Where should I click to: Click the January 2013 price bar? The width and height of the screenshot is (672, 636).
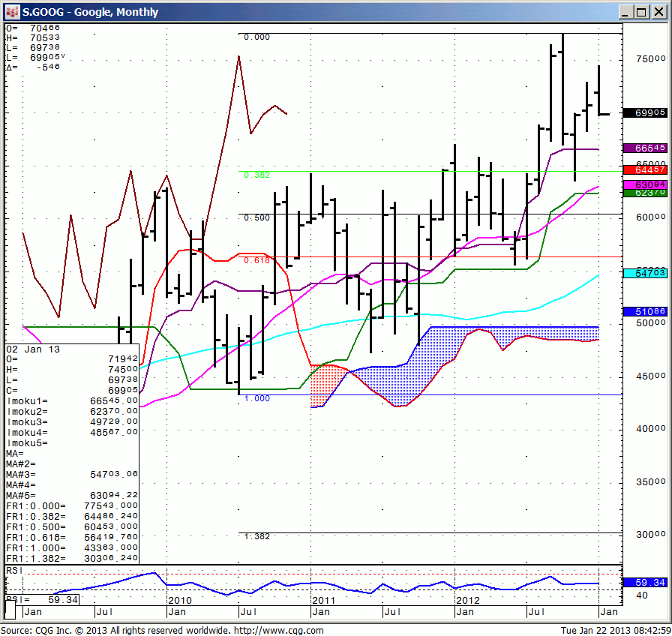point(599,91)
